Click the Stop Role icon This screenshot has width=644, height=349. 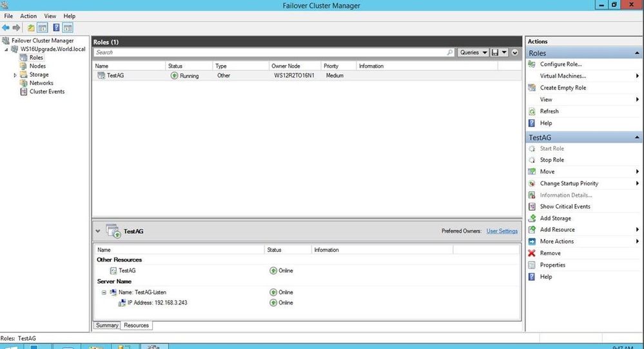coord(532,160)
